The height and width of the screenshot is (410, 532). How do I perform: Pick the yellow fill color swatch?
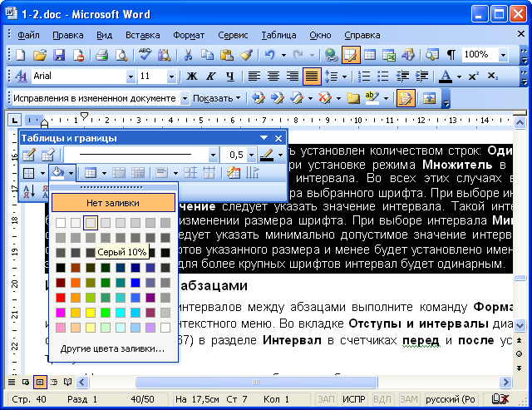point(91,313)
